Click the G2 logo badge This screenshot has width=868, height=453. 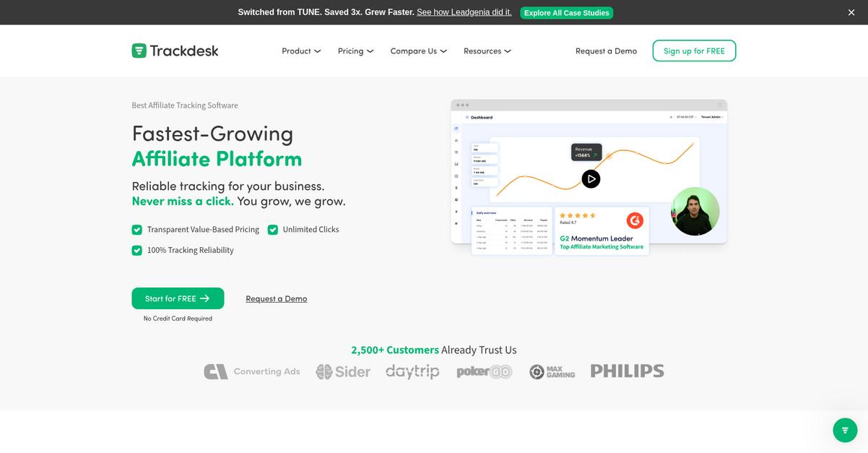click(635, 220)
